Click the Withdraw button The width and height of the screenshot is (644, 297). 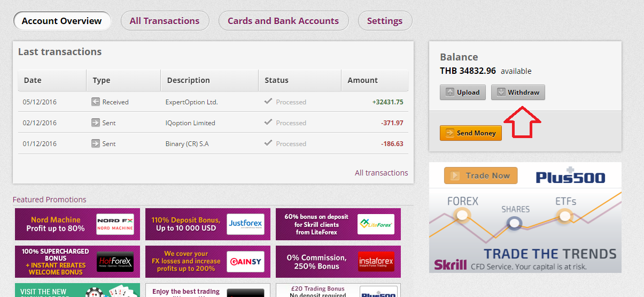pyautogui.click(x=518, y=92)
